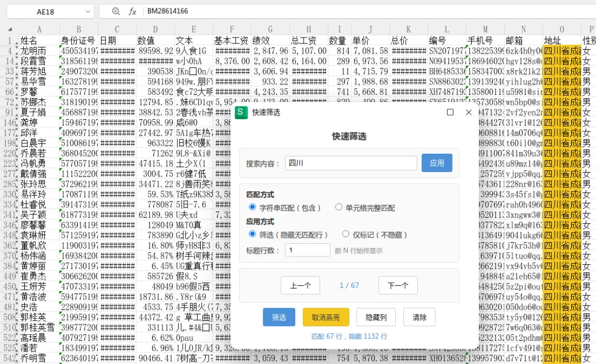Screen dimensions: 596x364
Task: Click highlighted address cell in row 4
Action: (562, 51)
